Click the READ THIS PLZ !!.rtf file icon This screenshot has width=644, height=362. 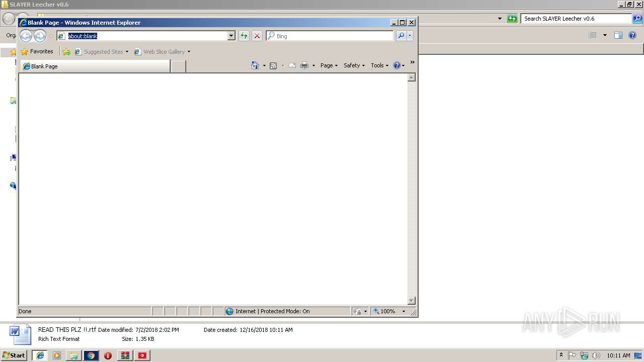(21, 334)
